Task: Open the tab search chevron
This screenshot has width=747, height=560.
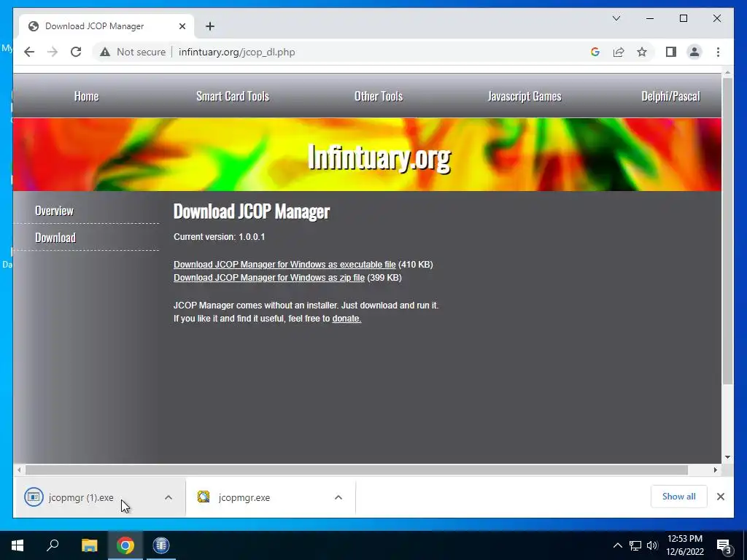Action: (x=616, y=18)
